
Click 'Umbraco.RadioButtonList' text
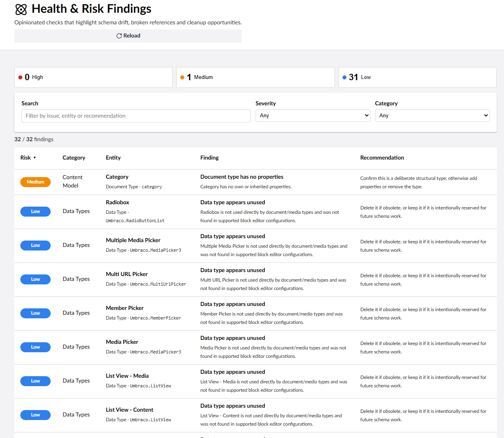click(135, 221)
